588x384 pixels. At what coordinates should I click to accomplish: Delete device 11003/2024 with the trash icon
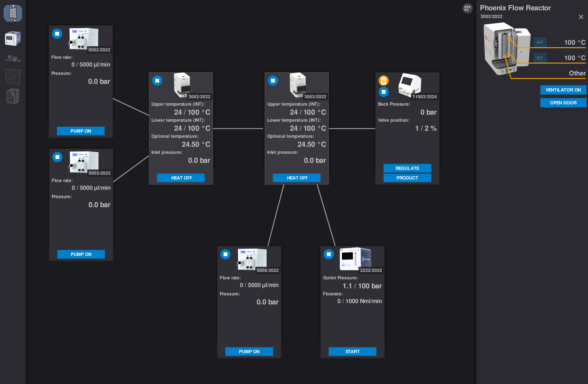click(384, 81)
